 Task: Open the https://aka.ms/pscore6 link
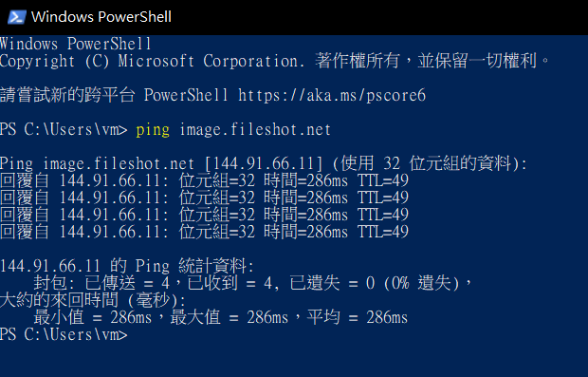pyautogui.click(x=332, y=95)
